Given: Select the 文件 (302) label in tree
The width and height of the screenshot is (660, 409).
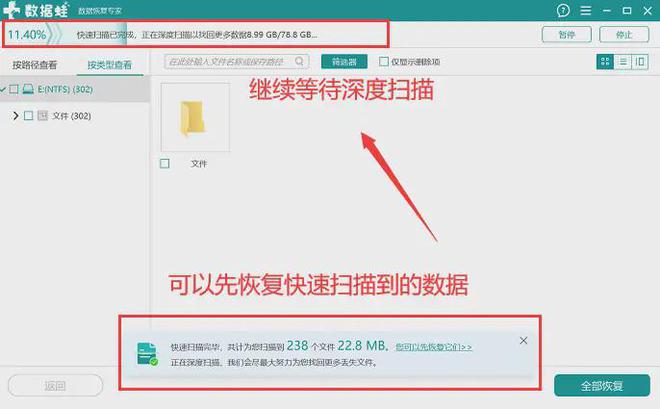Looking at the screenshot, I should [72, 116].
